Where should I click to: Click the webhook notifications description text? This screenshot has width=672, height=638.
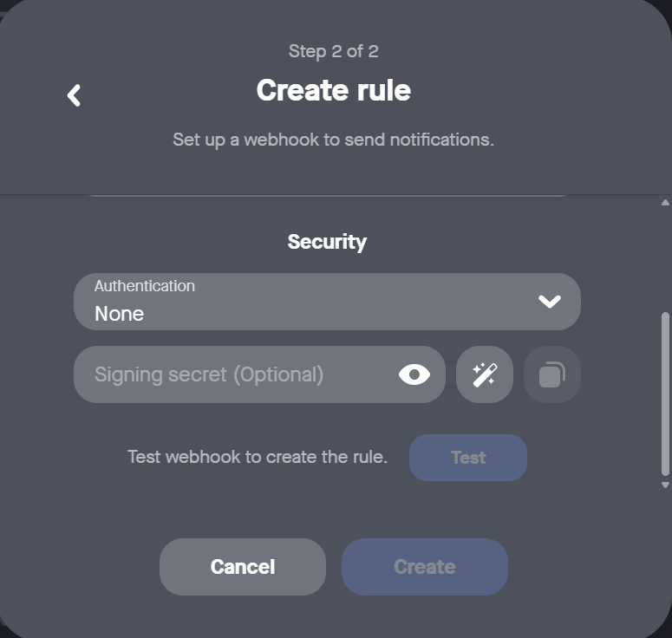point(334,140)
